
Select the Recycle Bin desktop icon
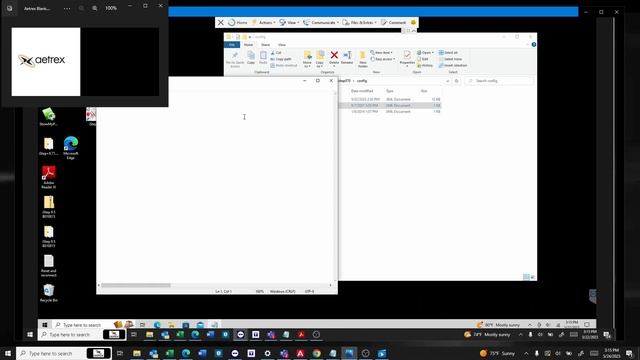(x=49, y=293)
